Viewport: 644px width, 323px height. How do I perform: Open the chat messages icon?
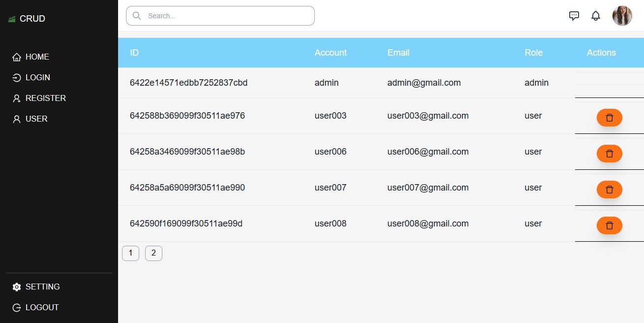[574, 16]
